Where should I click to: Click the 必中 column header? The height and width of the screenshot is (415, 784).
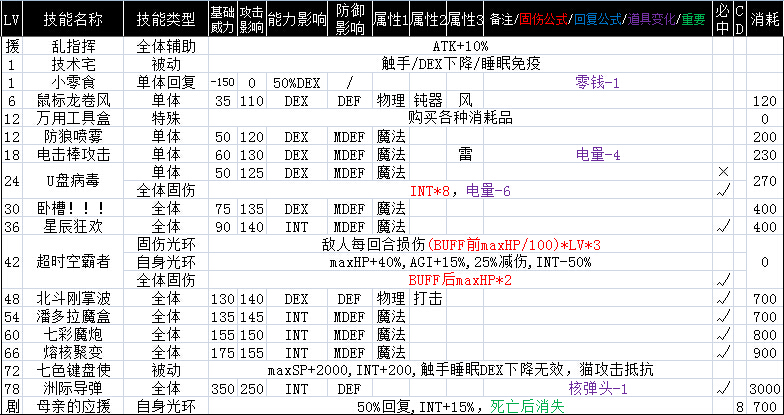722,20
